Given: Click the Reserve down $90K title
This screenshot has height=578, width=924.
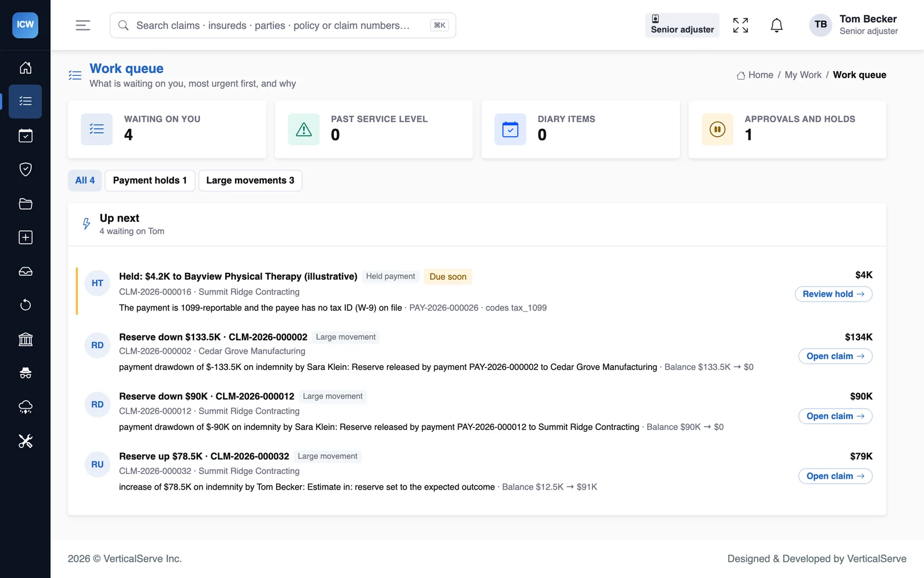Looking at the screenshot, I should coord(207,397).
